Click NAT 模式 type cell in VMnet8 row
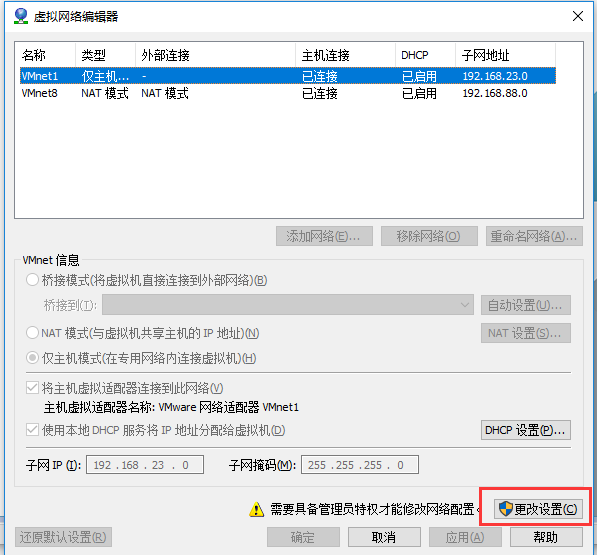The image size is (597, 555). [105, 93]
